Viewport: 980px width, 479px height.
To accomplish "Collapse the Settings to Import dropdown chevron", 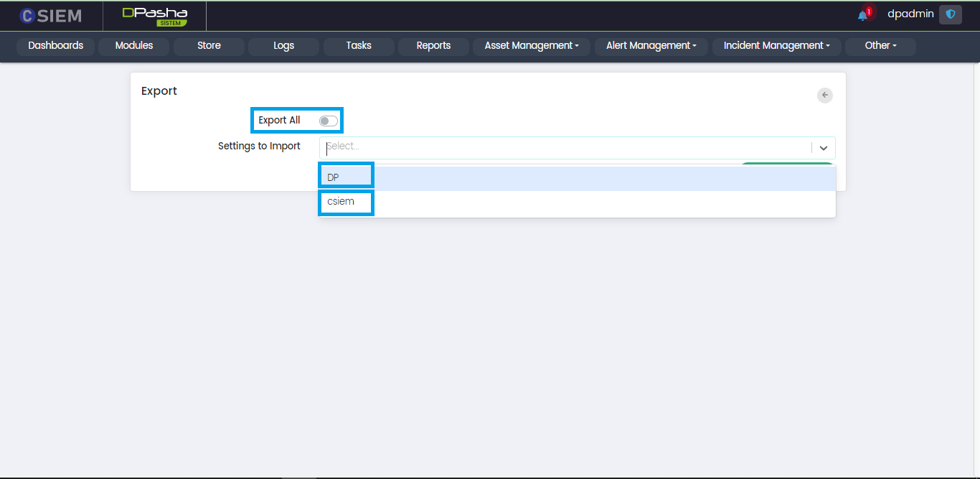I will (824, 148).
